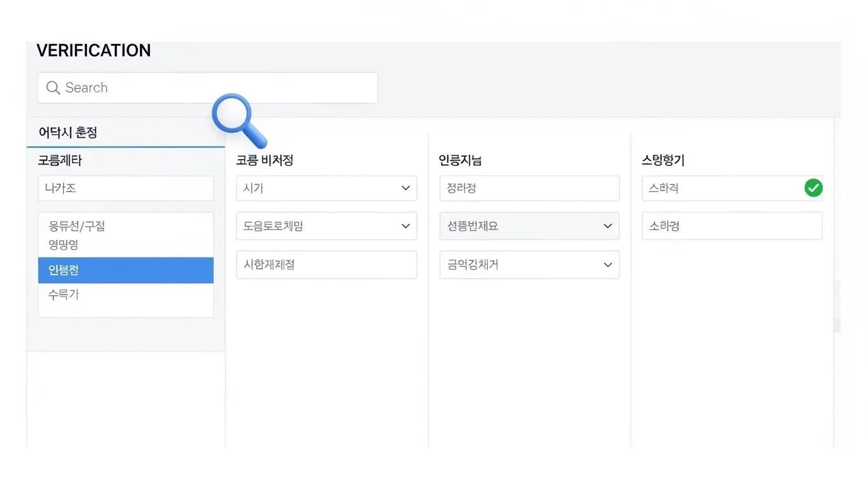Click the Search input field
Viewport: 868px width, 488px height.
click(207, 88)
